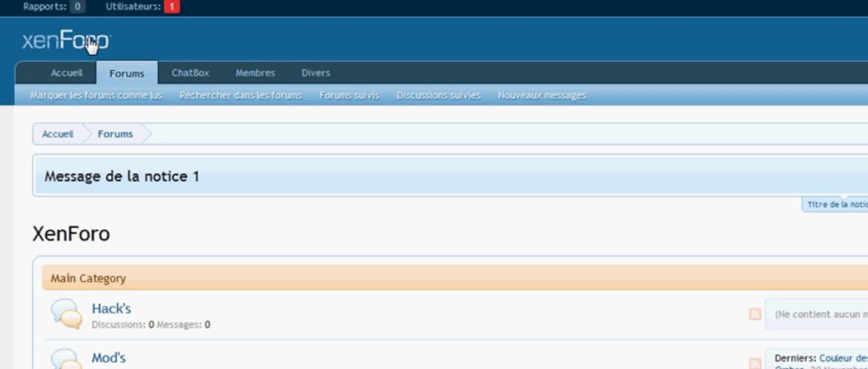Go to the Membres tab
The width and height of the screenshot is (868, 369).
click(x=255, y=73)
